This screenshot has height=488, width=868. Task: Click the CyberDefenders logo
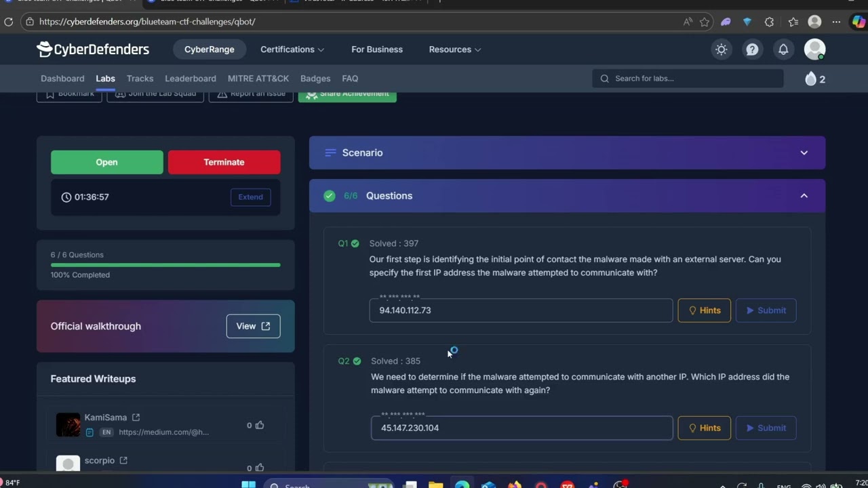[x=93, y=49]
